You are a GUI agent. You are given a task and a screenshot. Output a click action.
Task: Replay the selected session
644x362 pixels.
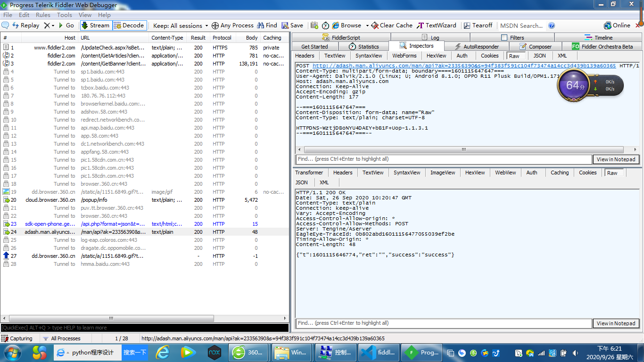25,25
